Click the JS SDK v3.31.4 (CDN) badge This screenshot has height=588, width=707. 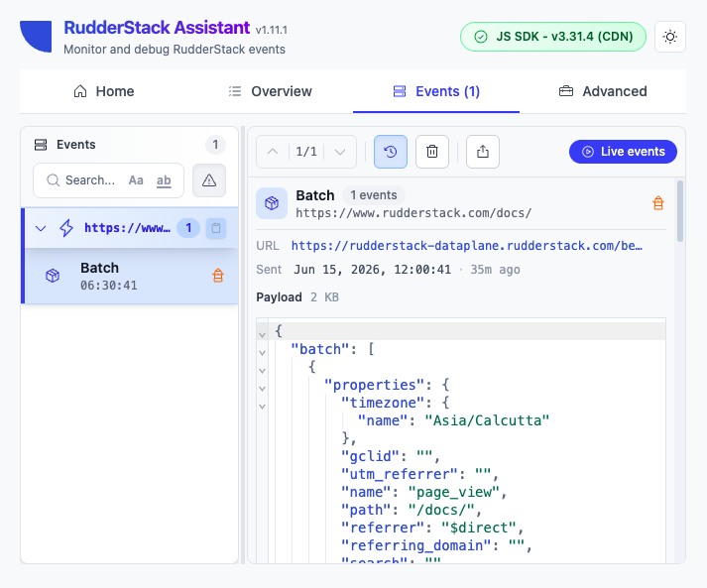[x=552, y=37]
